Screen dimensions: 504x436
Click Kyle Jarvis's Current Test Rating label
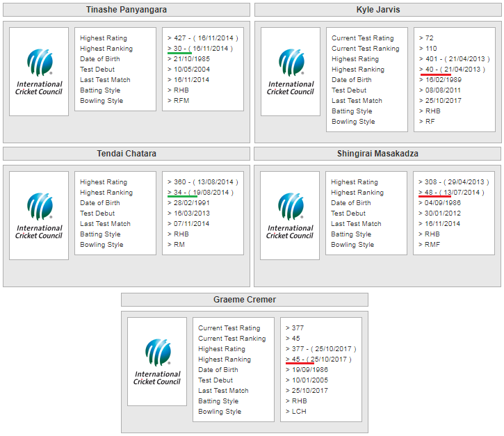click(x=362, y=38)
